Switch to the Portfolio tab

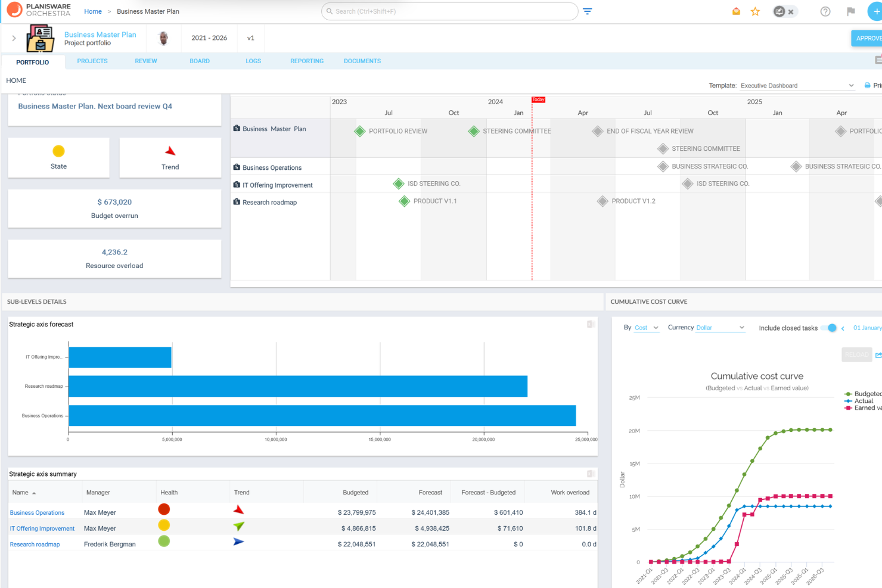[x=33, y=62]
